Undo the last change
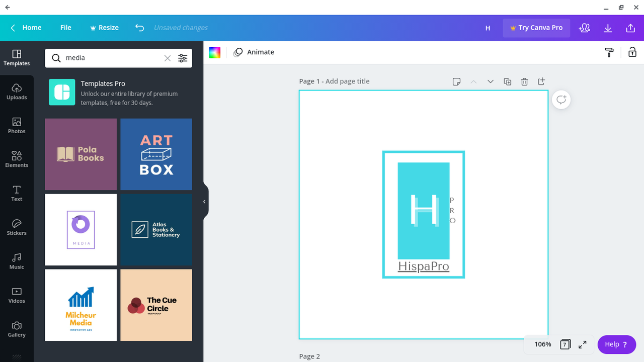644x362 pixels. [x=140, y=28]
